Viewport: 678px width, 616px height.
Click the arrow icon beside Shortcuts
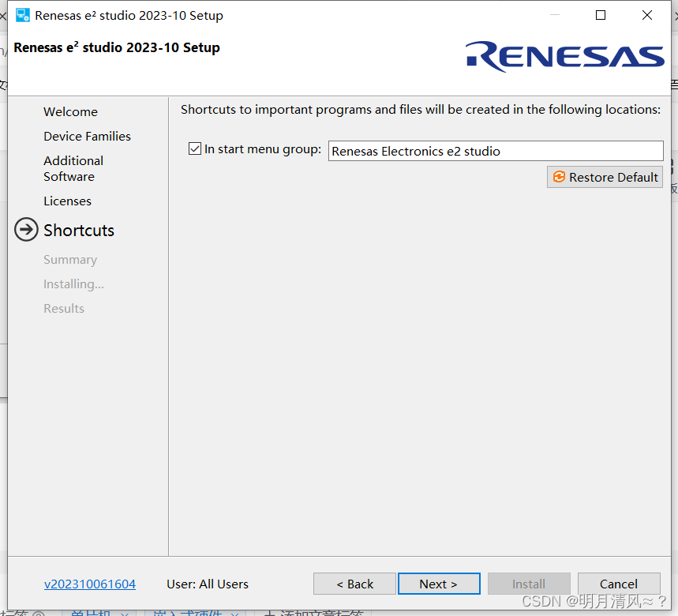pos(26,229)
